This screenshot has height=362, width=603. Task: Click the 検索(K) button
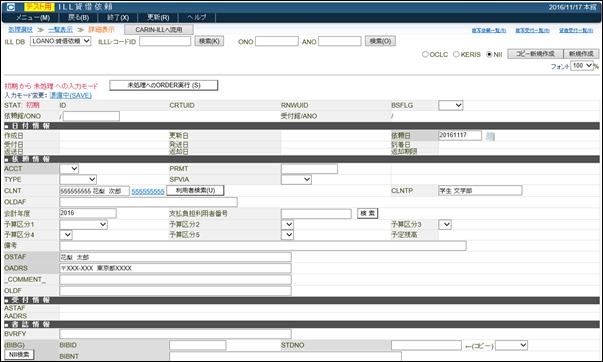(209, 41)
